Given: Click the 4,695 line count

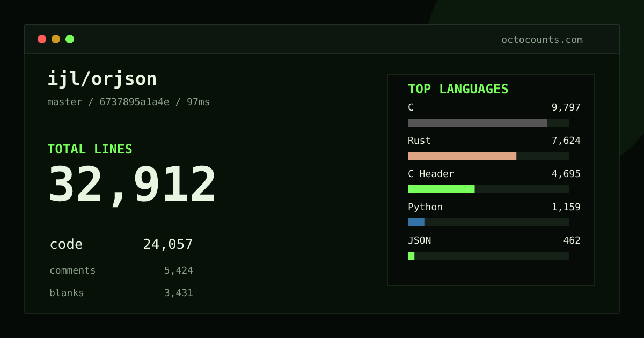Looking at the screenshot, I should (x=566, y=174).
